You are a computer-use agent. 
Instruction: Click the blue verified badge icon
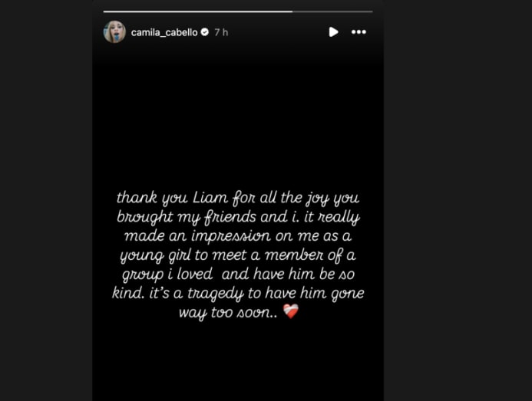tap(205, 32)
